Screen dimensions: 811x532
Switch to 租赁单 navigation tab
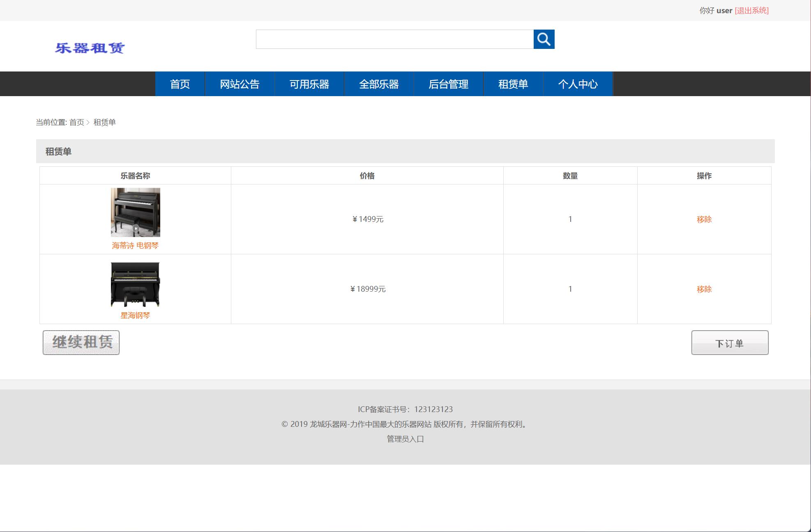[513, 84]
